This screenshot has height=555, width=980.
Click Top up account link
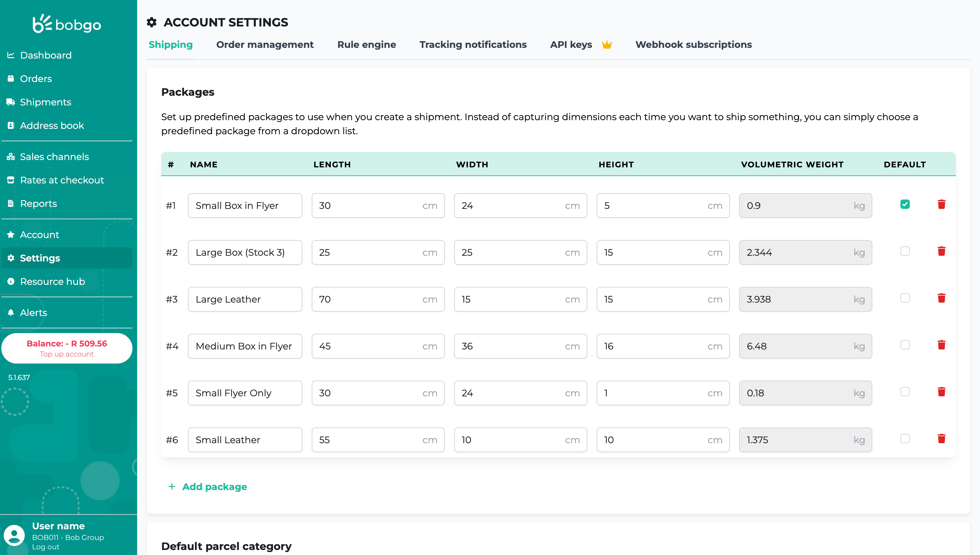click(x=67, y=354)
